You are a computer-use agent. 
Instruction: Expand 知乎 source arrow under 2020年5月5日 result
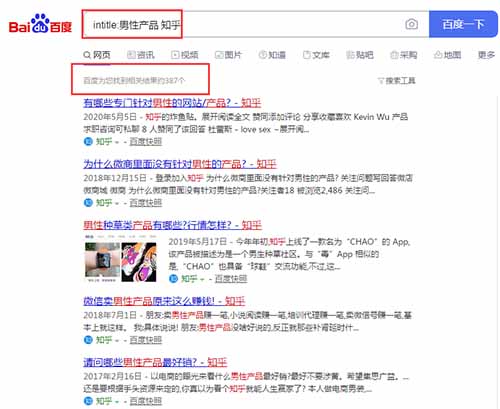[117, 142]
